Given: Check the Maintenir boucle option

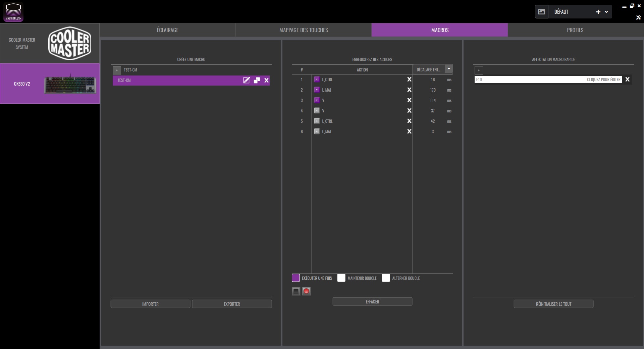Looking at the screenshot, I should (341, 278).
